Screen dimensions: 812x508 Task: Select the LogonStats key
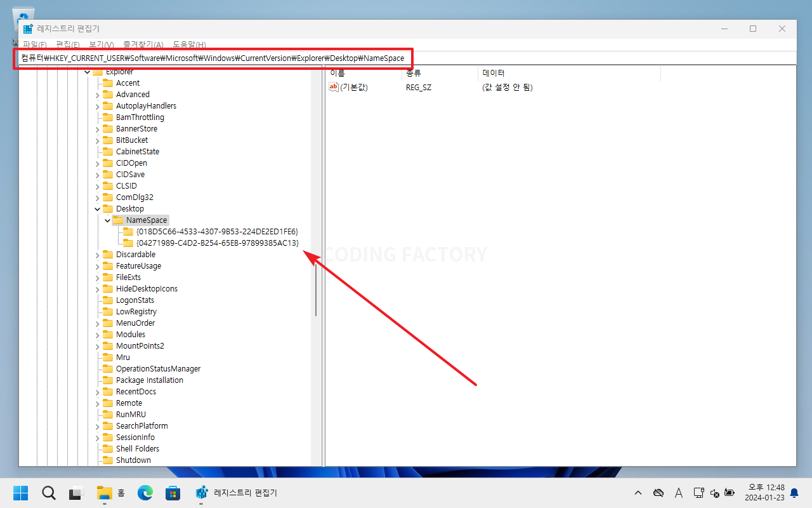tap(135, 300)
